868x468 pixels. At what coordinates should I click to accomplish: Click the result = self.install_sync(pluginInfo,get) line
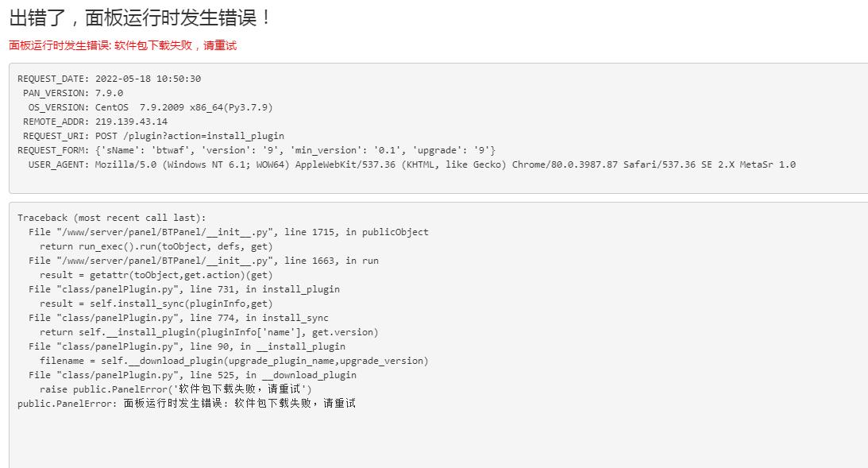tap(156, 304)
